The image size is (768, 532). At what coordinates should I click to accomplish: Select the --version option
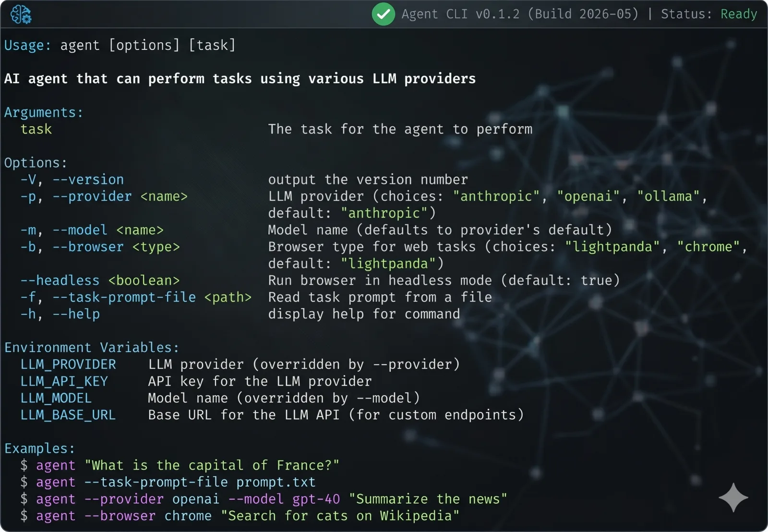(72, 180)
